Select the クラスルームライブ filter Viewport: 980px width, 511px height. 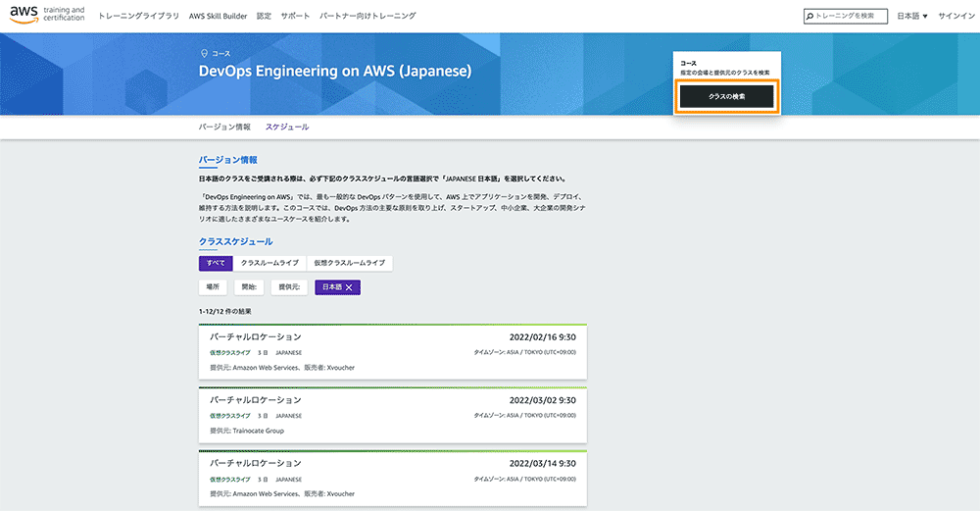[270, 263]
